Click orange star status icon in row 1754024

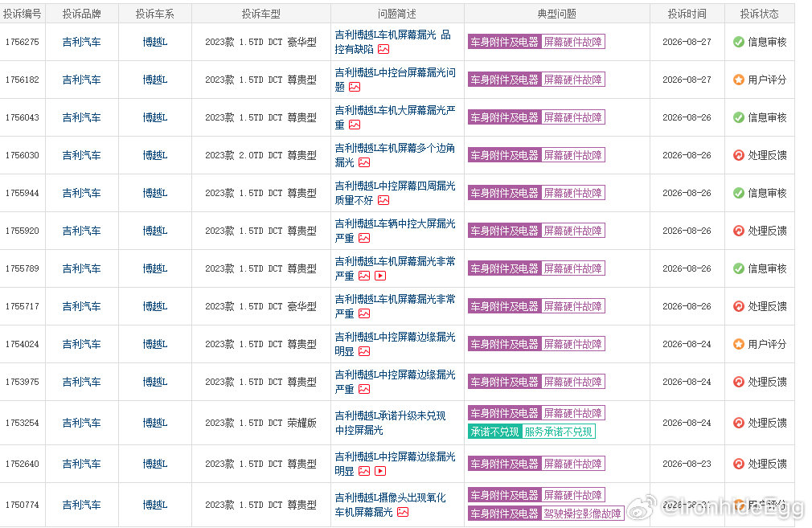pyautogui.click(x=739, y=344)
